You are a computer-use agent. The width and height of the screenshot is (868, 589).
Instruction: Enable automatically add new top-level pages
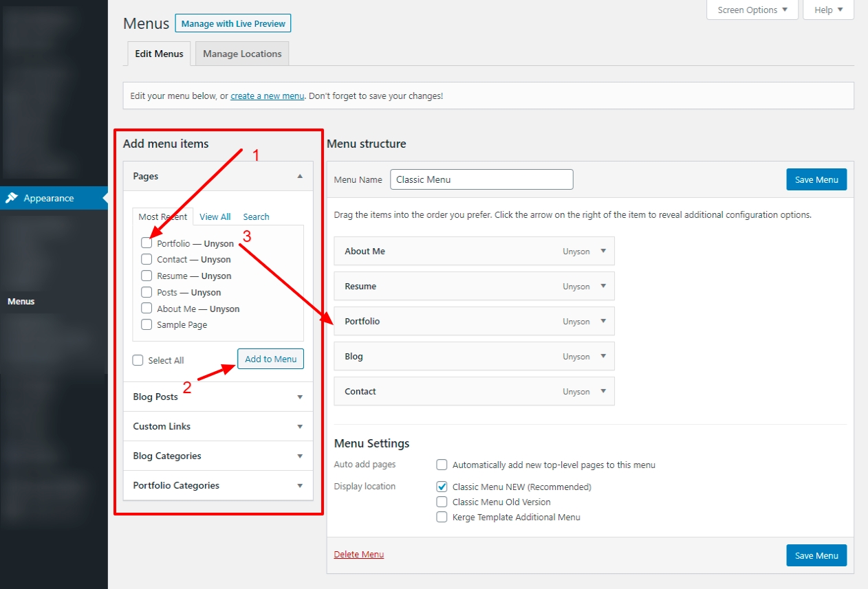(442, 465)
